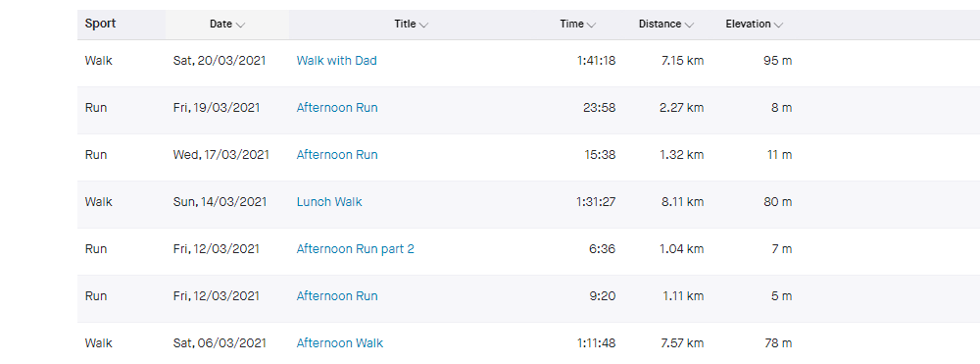Click the chevron next to Date

(241, 25)
